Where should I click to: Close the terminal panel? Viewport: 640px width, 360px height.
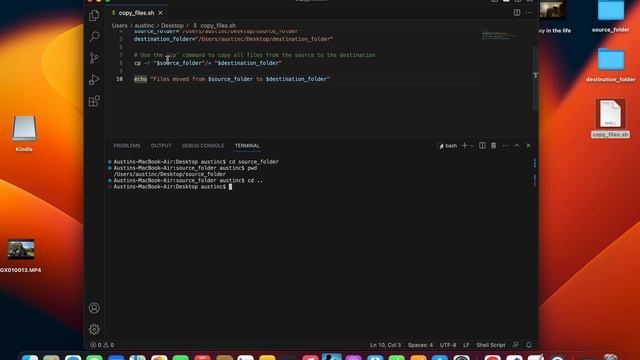tap(528, 146)
